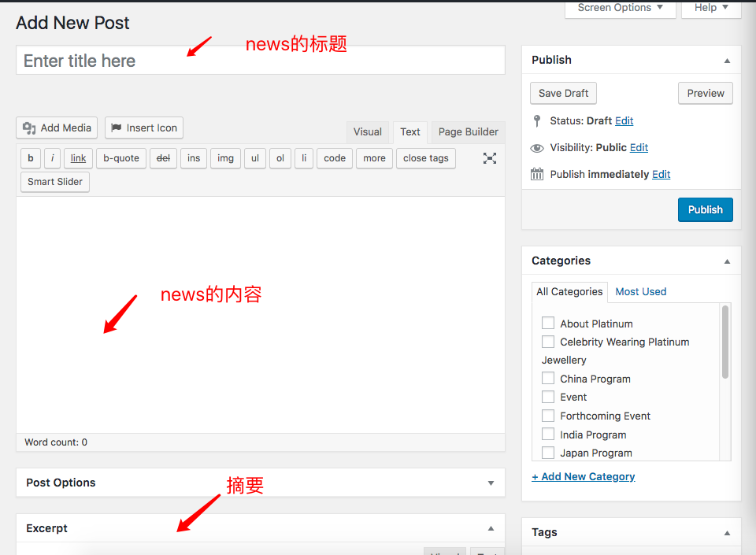Image resolution: width=756 pixels, height=555 pixels.
Task: Click the Smart Slider button
Action: click(x=54, y=182)
